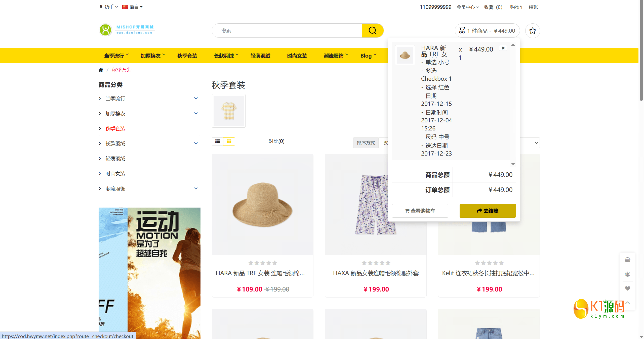Switch product display to list view
The image size is (644, 339).
coord(218,141)
